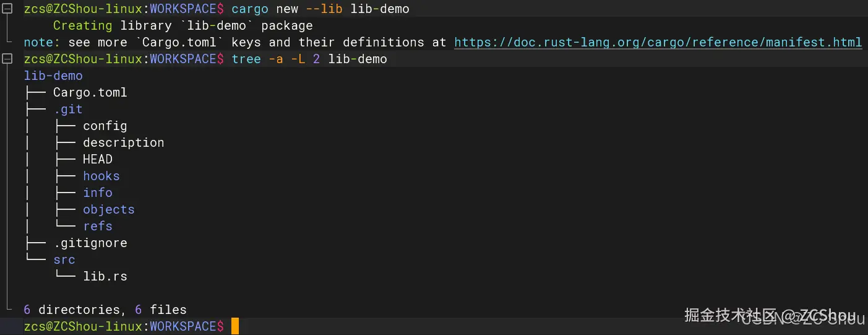Select the info directory entry

click(98, 193)
